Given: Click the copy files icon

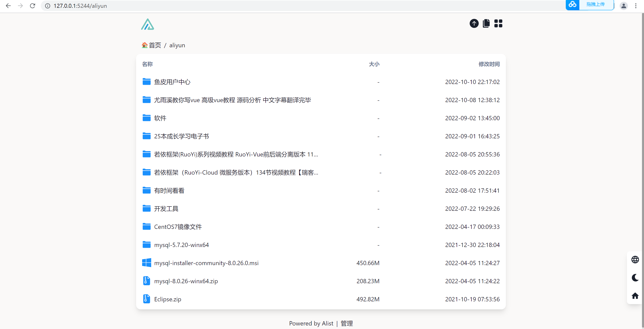Looking at the screenshot, I should coord(486,23).
